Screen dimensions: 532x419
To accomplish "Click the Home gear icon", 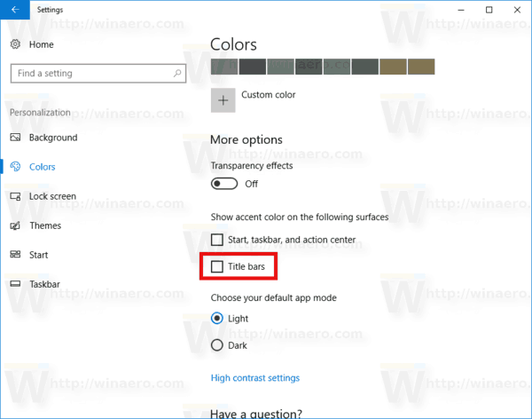I will coord(15,44).
